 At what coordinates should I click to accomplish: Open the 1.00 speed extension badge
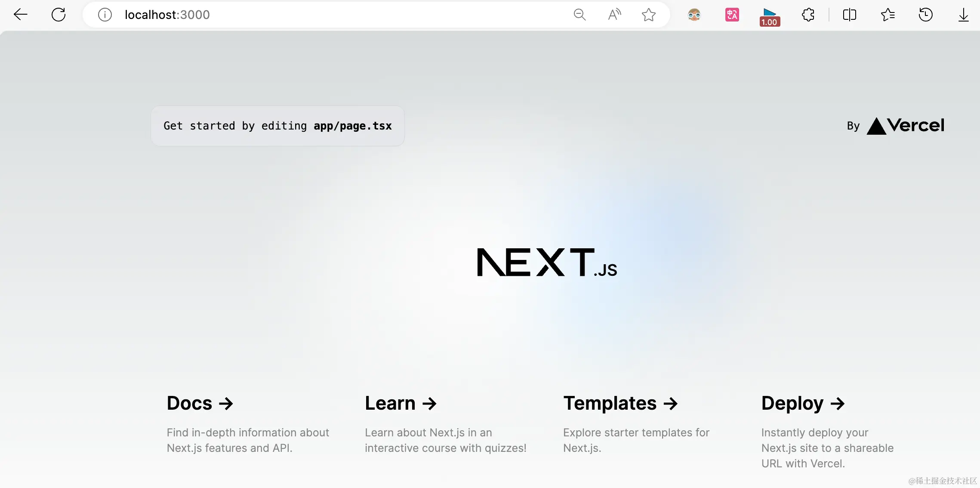770,17
